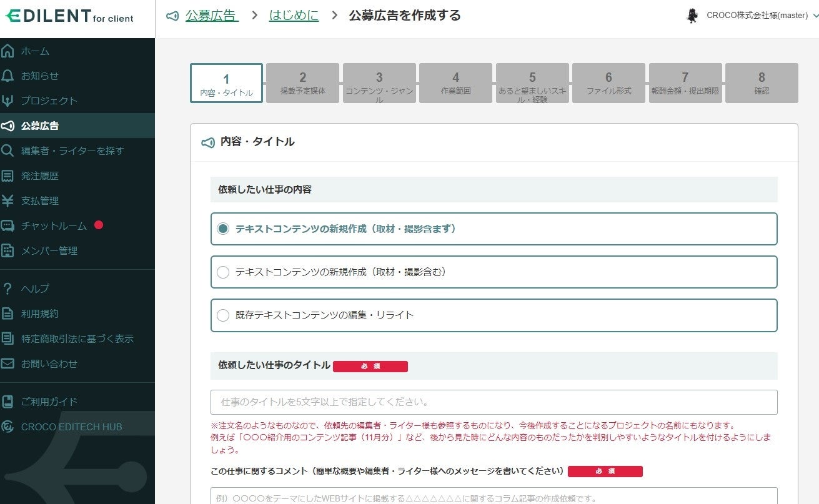Go to step 1 内容・タイトル tab
The image size is (819, 504).
[226, 83]
